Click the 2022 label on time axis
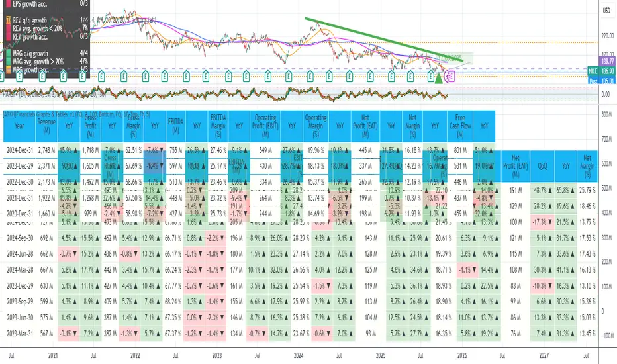 (x=135, y=356)
